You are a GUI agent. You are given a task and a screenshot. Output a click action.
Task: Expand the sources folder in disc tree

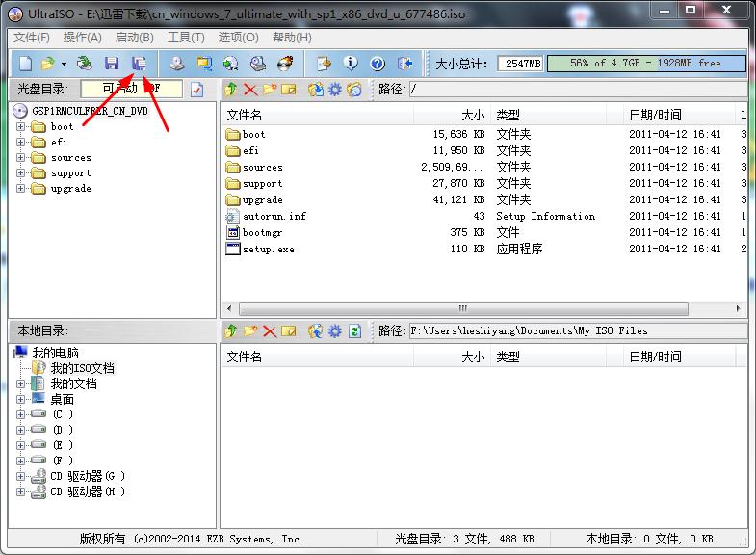(x=20, y=158)
